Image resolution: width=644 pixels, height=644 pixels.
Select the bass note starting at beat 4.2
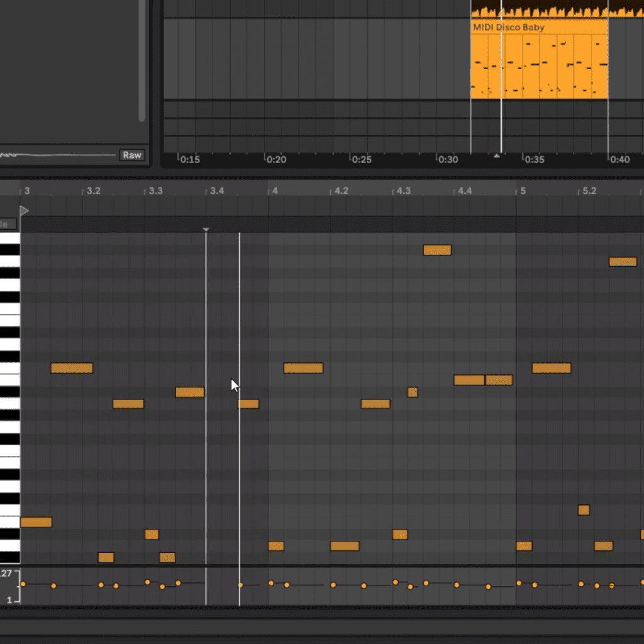(x=345, y=546)
